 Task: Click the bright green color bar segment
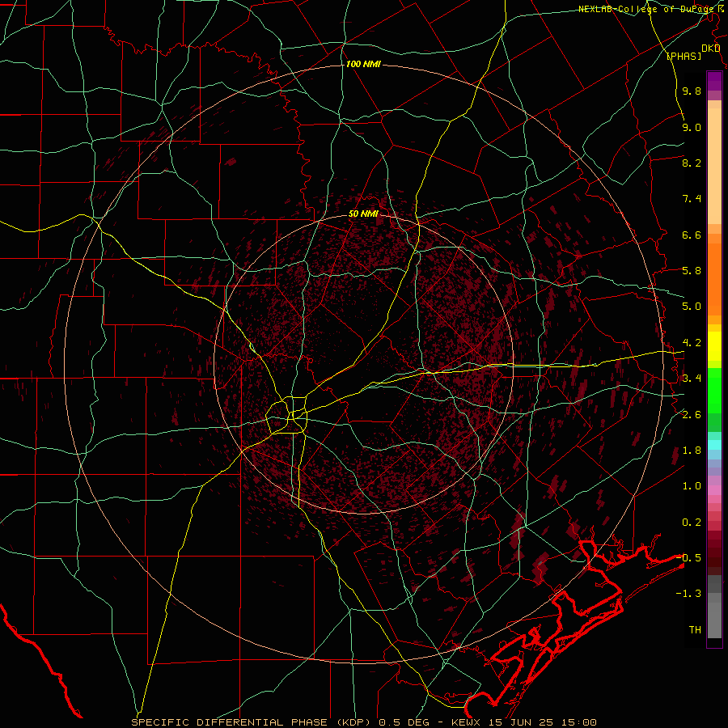[x=714, y=390]
